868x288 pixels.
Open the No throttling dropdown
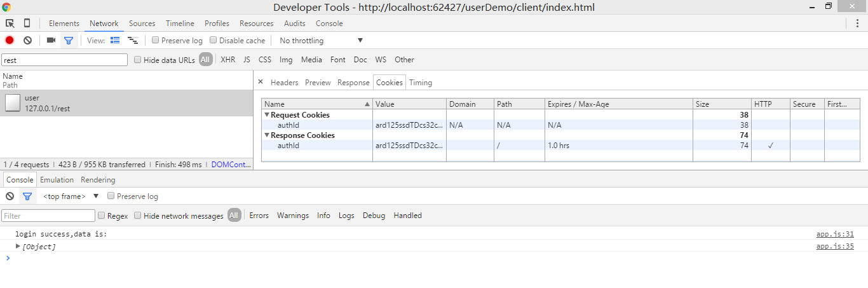[x=321, y=40]
